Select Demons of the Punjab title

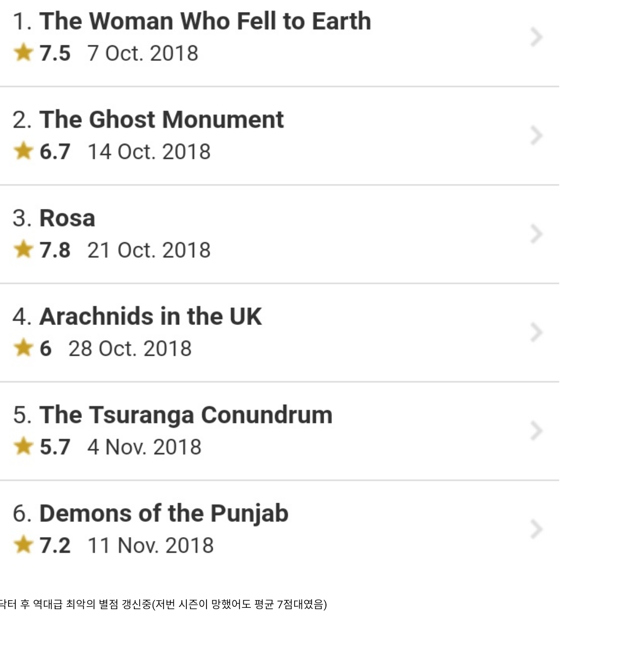(x=164, y=513)
